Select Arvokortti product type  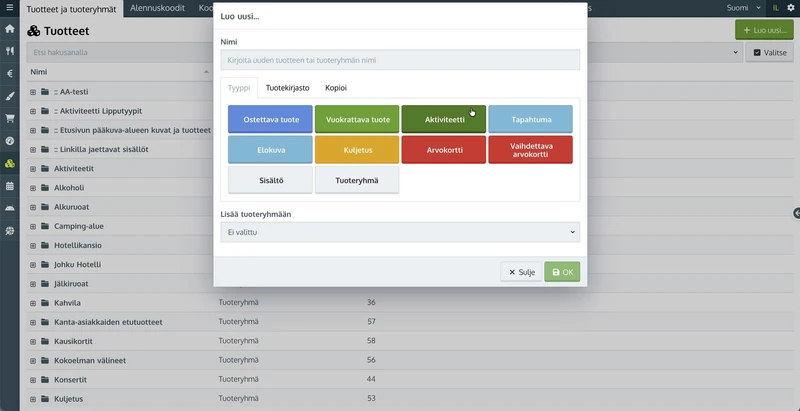[x=444, y=150]
